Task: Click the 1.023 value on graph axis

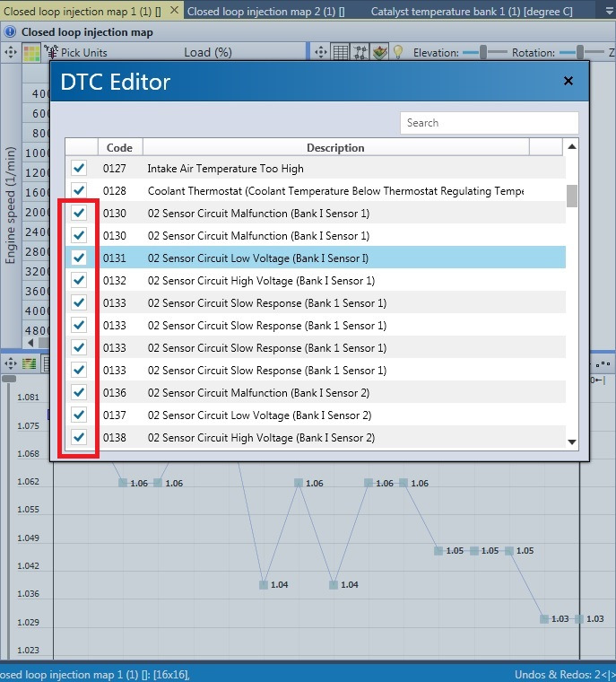Action: [28, 651]
